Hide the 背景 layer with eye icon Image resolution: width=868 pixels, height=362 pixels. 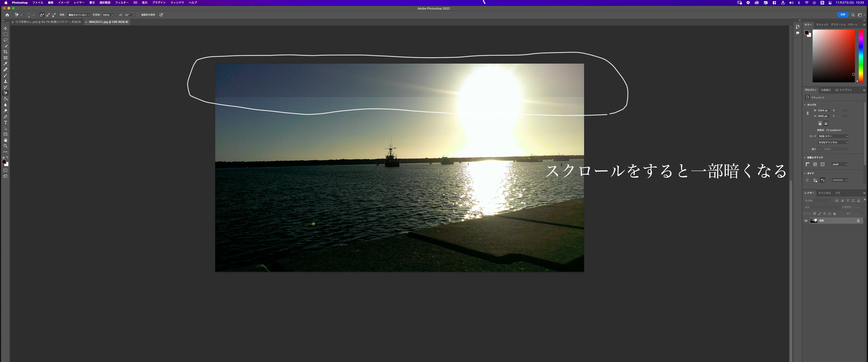806,221
